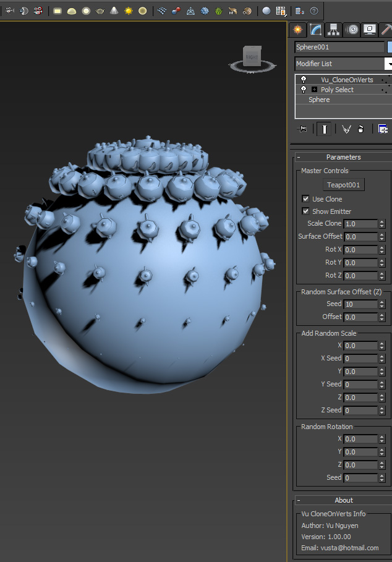The image size is (392, 562).
Task: Click the Sphere001 object name field
Action: (x=339, y=47)
